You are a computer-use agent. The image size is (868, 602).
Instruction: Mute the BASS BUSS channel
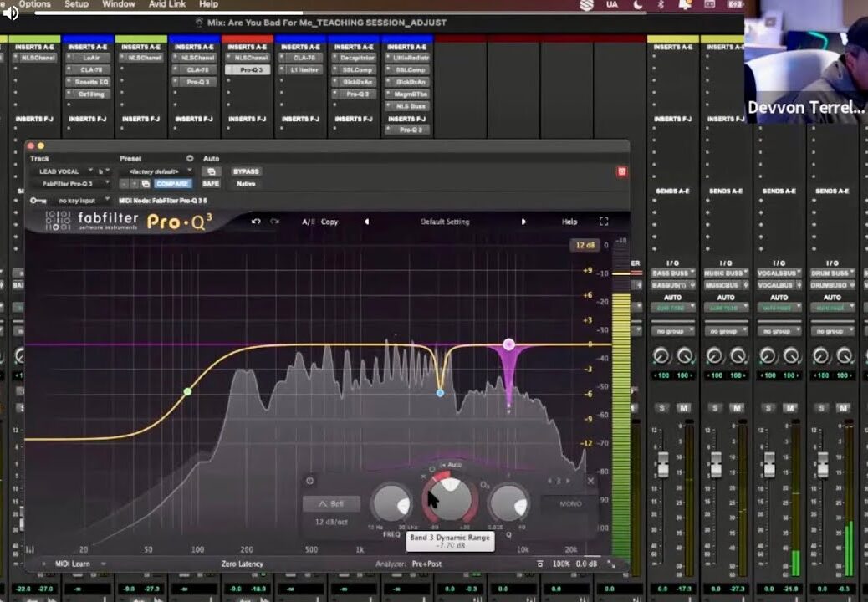(684, 408)
